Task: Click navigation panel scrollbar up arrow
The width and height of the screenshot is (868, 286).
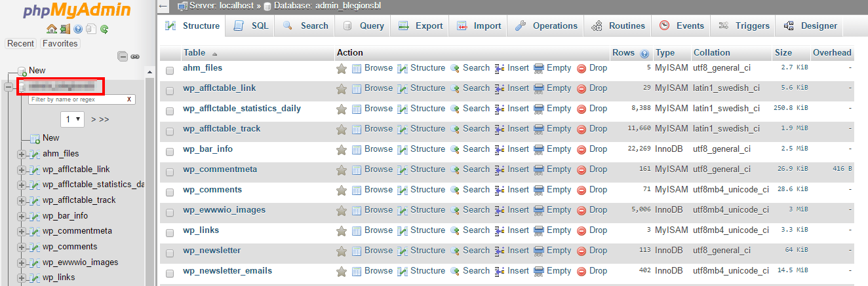Action: 149,71
